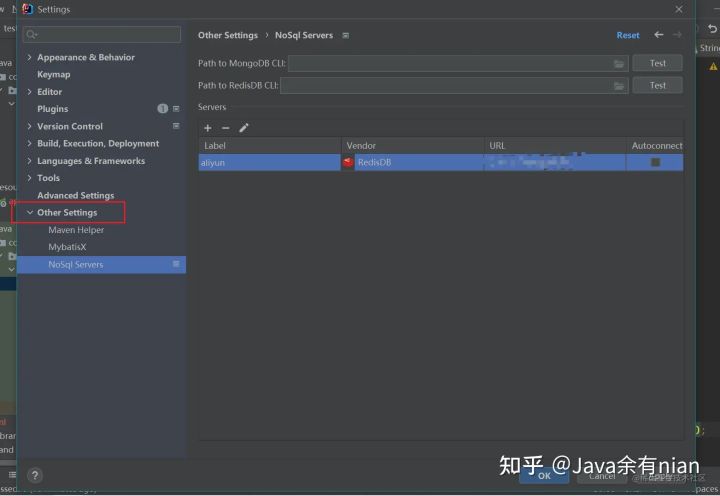Close the Settings dialog
Viewport: 720px width, 496px height.
pyautogui.click(x=679, y=9)
